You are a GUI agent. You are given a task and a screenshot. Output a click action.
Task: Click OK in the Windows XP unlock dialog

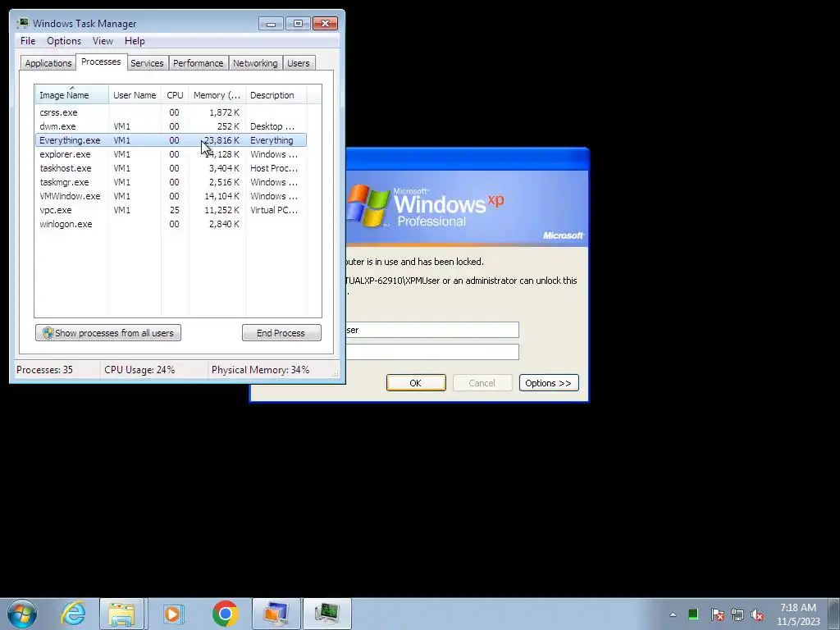(x=416, y=382)
